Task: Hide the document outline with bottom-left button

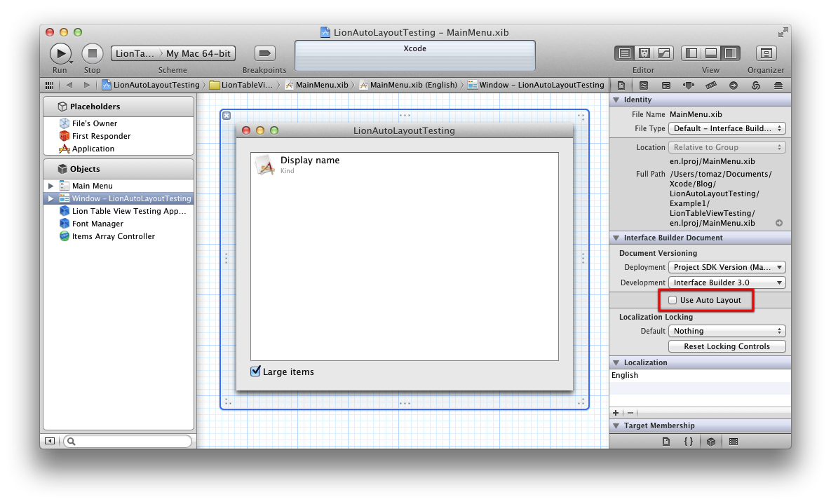Action: point(50,441)
